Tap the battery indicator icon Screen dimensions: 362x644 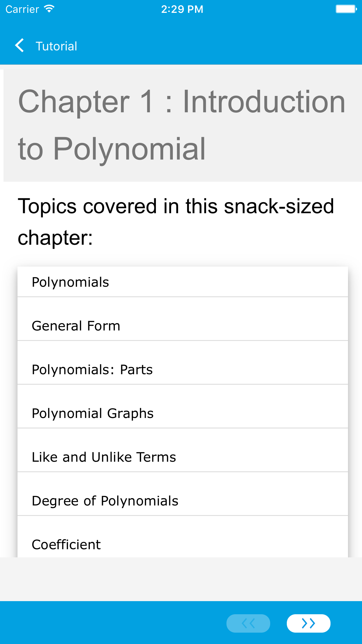point(346,9)
